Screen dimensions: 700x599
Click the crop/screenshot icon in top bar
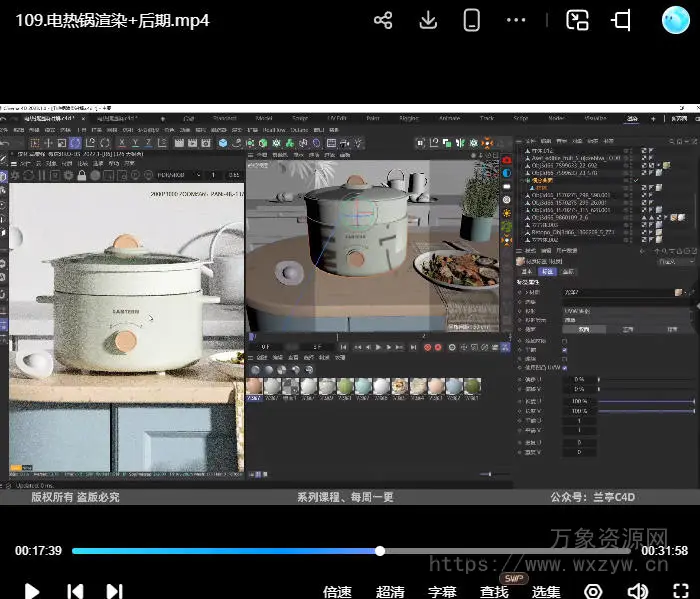(621, 20)
